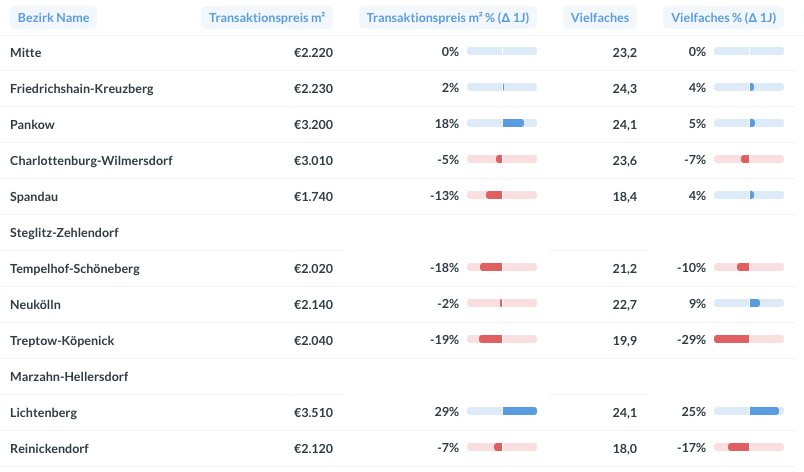
Task: Select the Steglitz-Zehlendorf row
Action: tap(64, 232)
